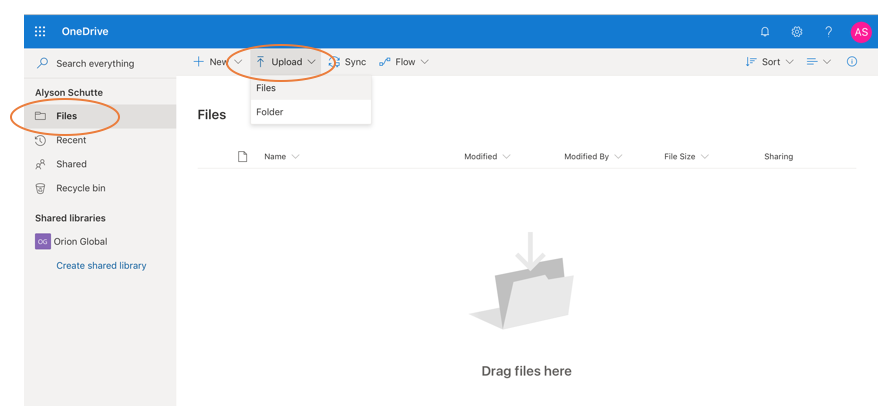Click the OneDrive title in header
The width and height of the screenshot is (894, 420).
click(85, 31)
